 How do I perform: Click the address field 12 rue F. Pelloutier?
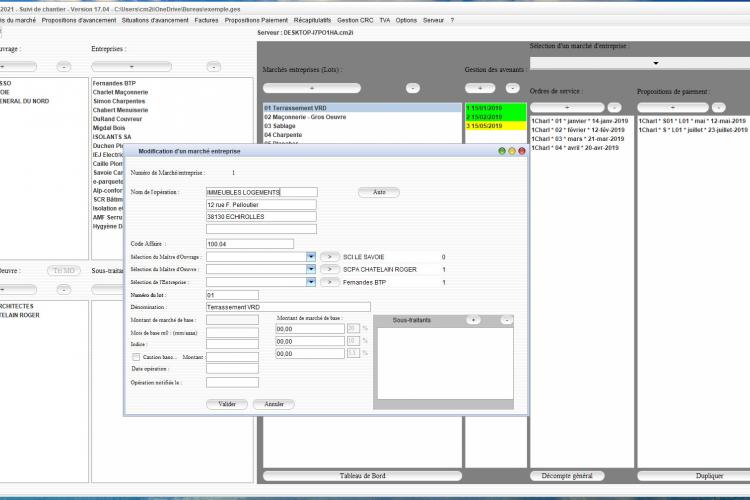[x=261, y=205]
